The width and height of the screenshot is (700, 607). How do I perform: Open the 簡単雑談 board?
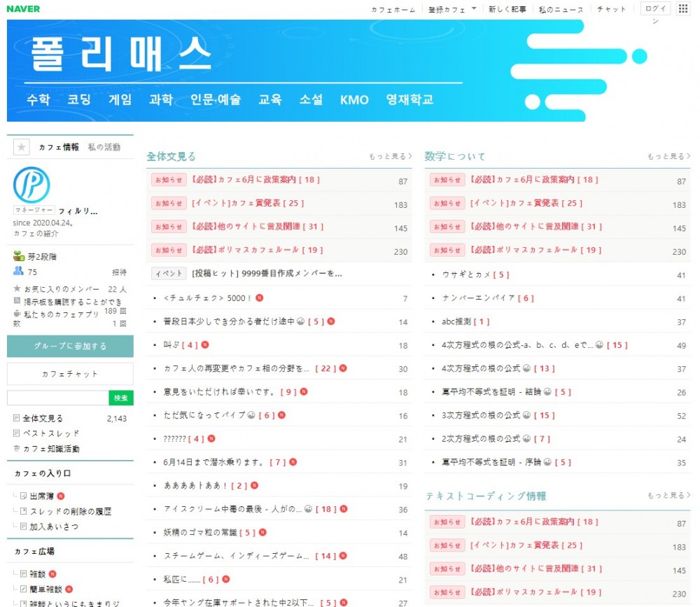point(45,589)
